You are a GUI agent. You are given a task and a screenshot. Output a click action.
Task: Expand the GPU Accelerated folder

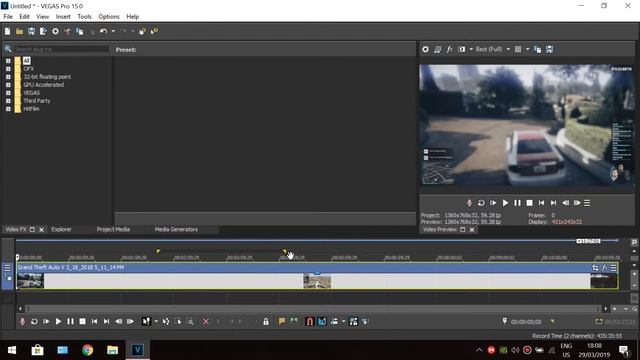tap(8, 85)
